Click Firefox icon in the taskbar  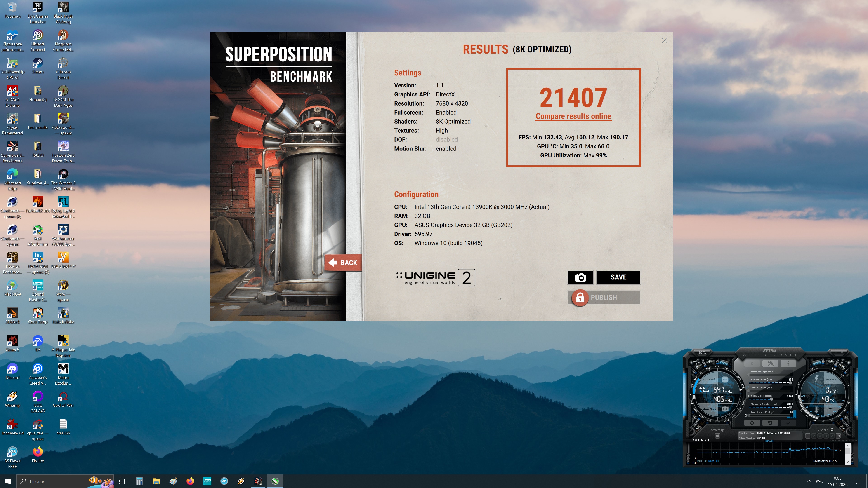190,481
